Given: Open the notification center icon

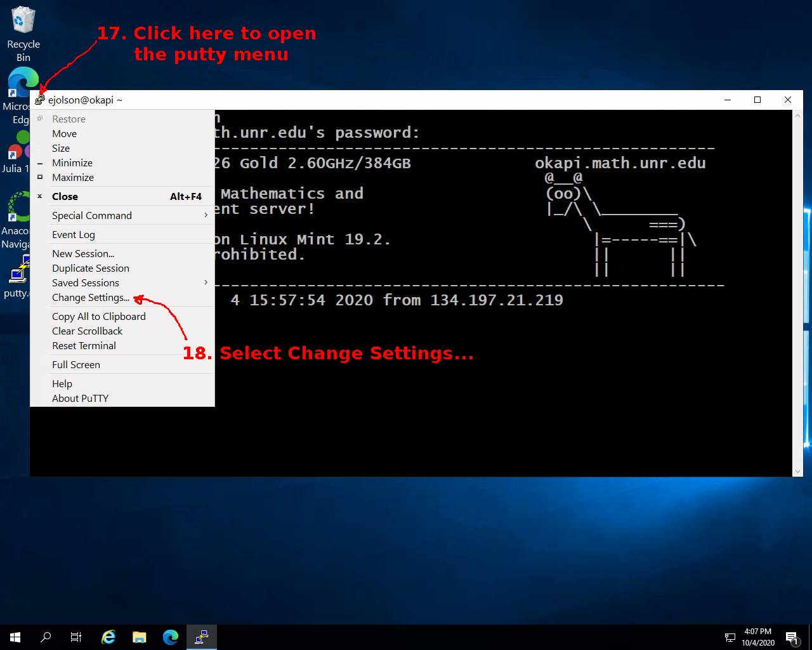Looking at the screenshot, I should 792,637.
